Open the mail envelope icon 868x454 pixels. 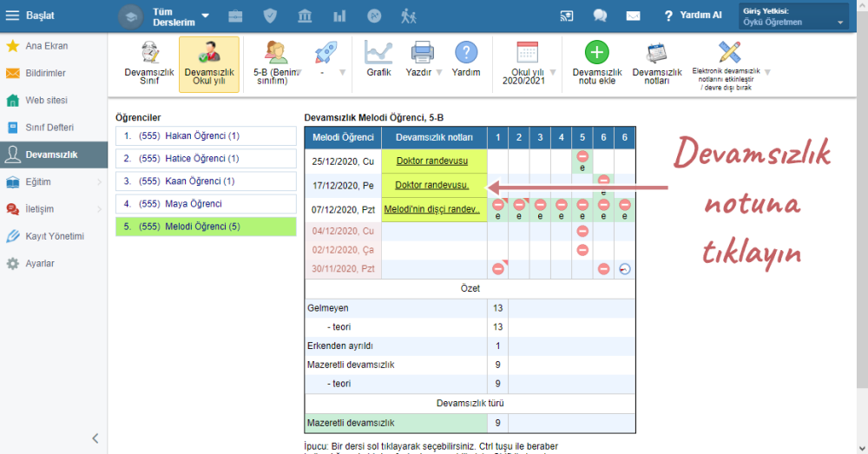[634, 16]
